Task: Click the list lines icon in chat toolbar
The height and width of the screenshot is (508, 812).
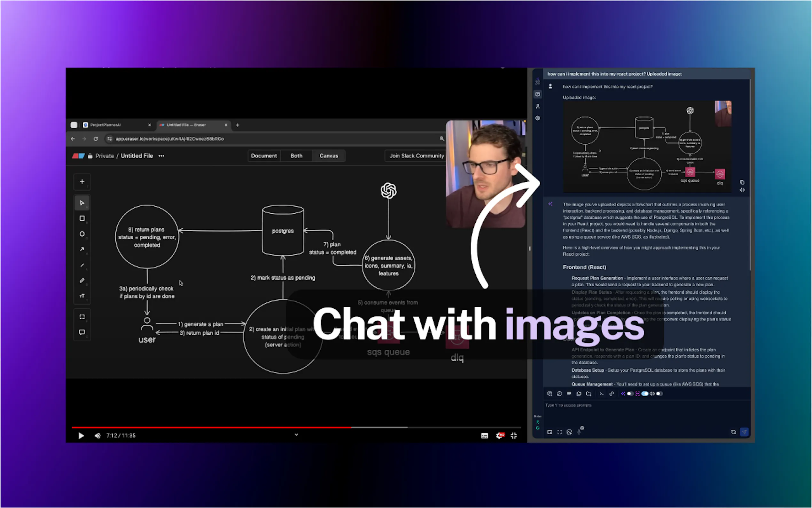Action: (569, 394)
